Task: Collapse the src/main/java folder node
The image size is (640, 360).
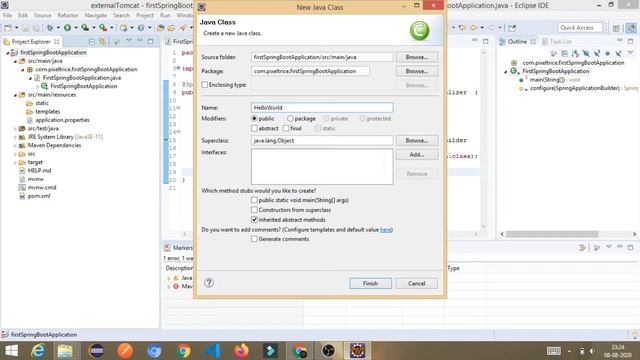Action: [x=15, y=61]
